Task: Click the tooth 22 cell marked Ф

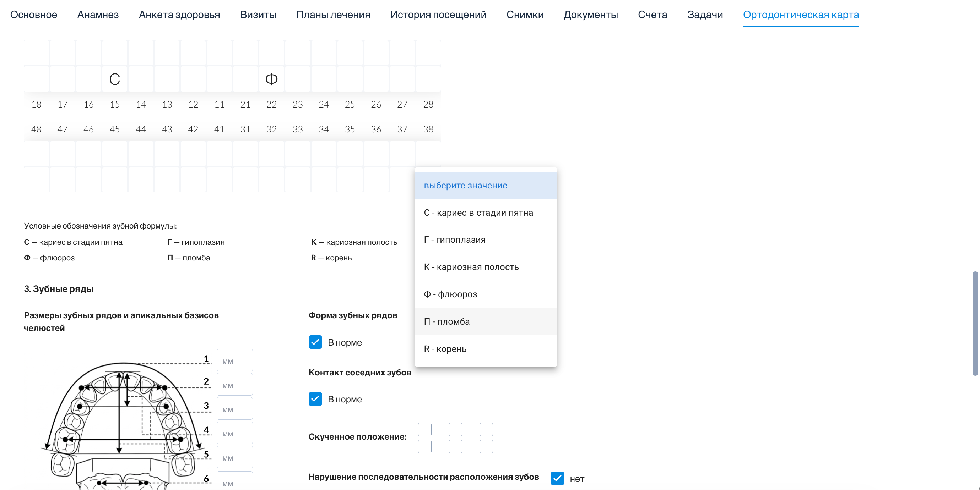Action: coord(271,79)
